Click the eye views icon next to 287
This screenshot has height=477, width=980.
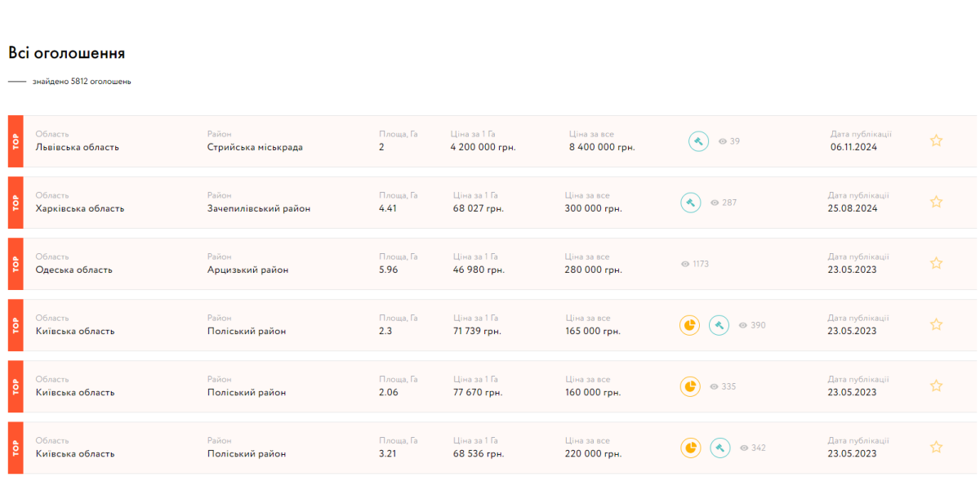click(x=715, y=203)
